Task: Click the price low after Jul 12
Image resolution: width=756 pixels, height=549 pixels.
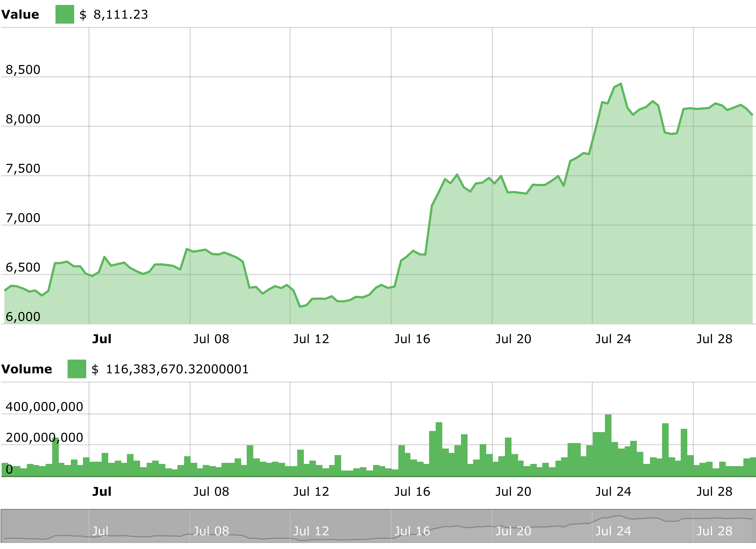Action: (x=300, y=306)
